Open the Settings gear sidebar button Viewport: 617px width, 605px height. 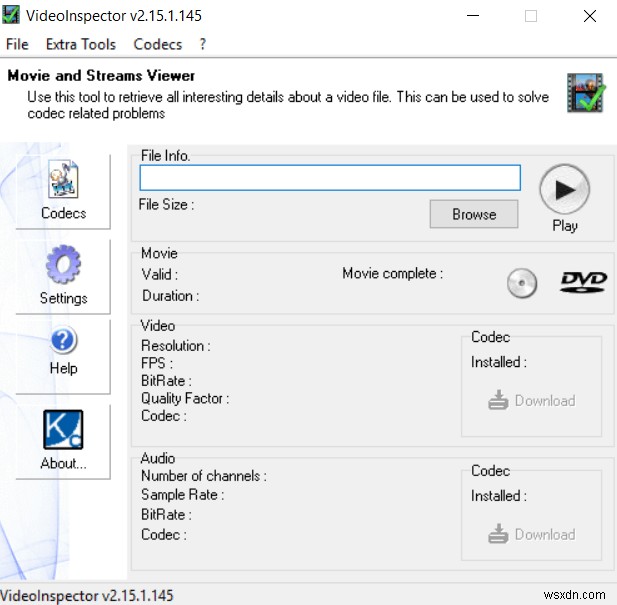point(63,276)
